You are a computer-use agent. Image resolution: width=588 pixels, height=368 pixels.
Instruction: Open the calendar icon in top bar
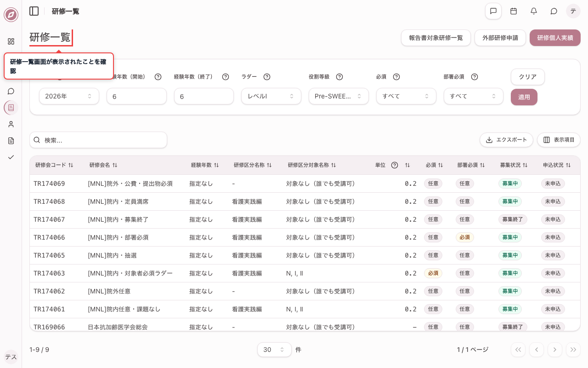click(514, 11)
